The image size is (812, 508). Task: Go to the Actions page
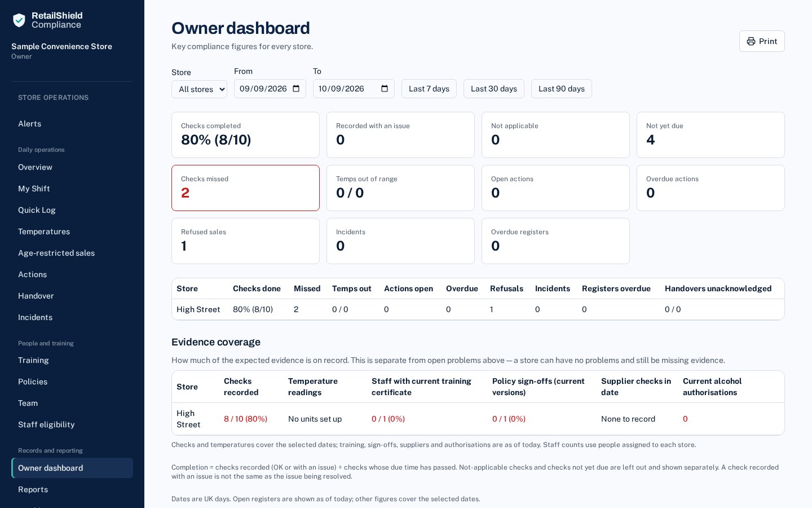[72, 274]
